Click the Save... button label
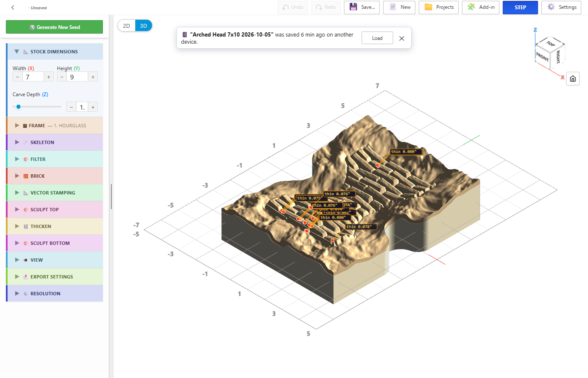The width and height of the screenshot is (588, 378). pos(368,7)
